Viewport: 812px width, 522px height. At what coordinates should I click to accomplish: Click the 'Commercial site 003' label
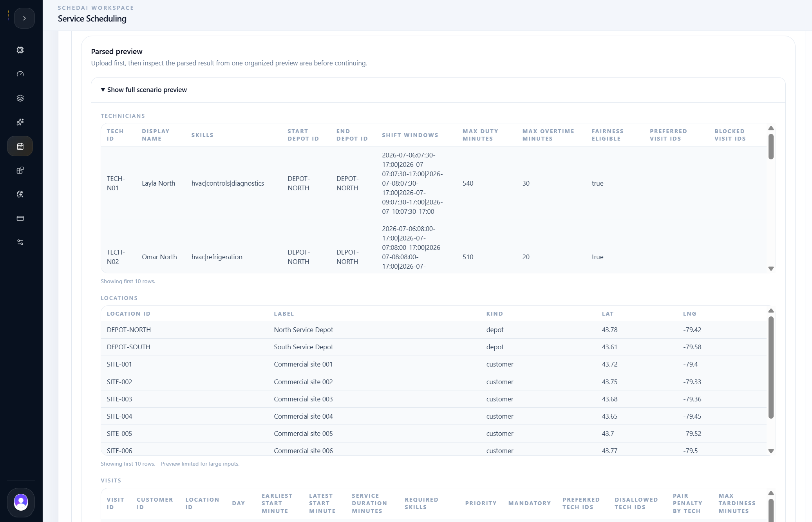click(303, 399)
